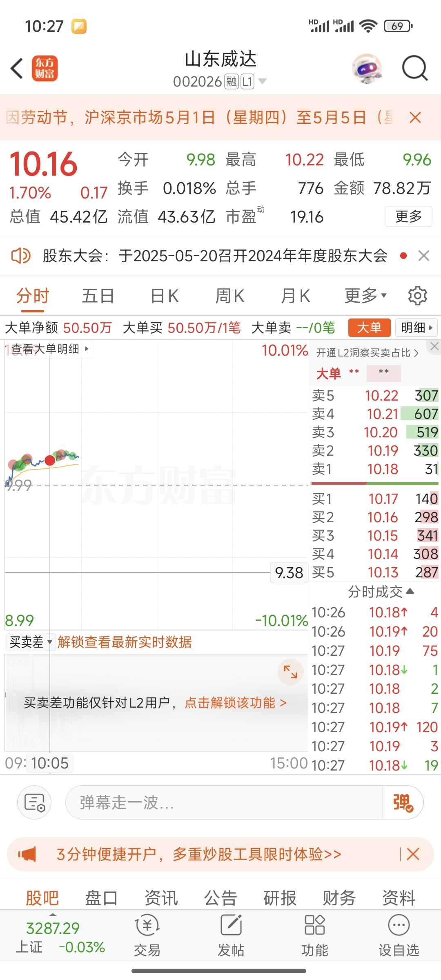The width and height of the screenshot is (441, 980).
Task: Collapse the 分时成交 list header
Action: tap(381, 592)
